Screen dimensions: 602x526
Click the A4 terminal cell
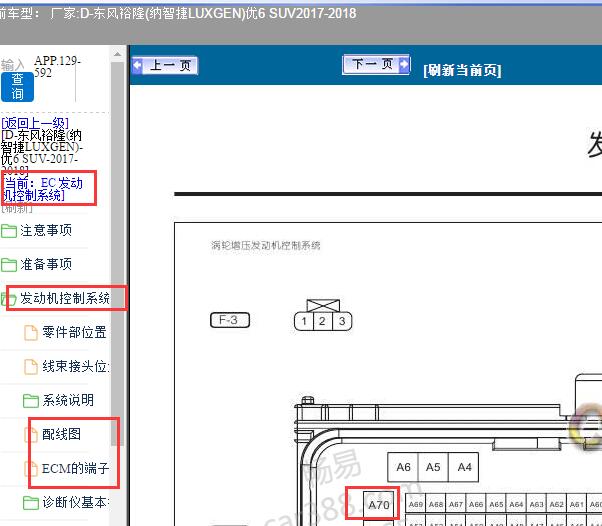(464, 467)
